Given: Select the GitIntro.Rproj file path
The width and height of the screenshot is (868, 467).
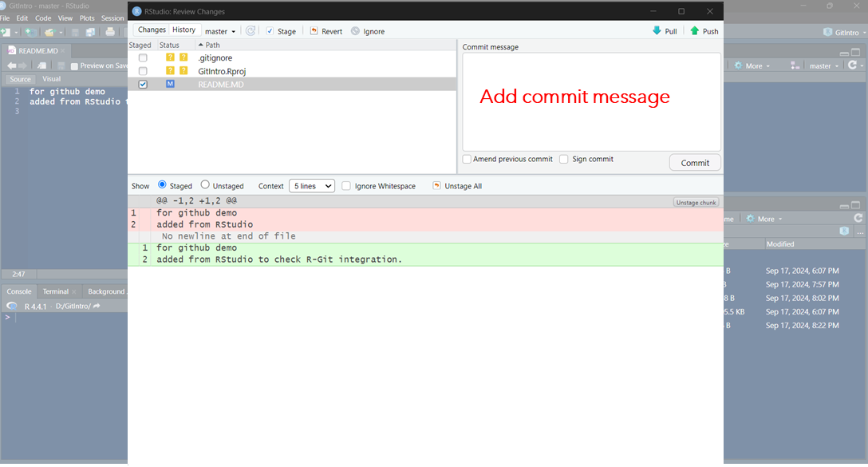Looking at the screenshot, I should [222, 71].
